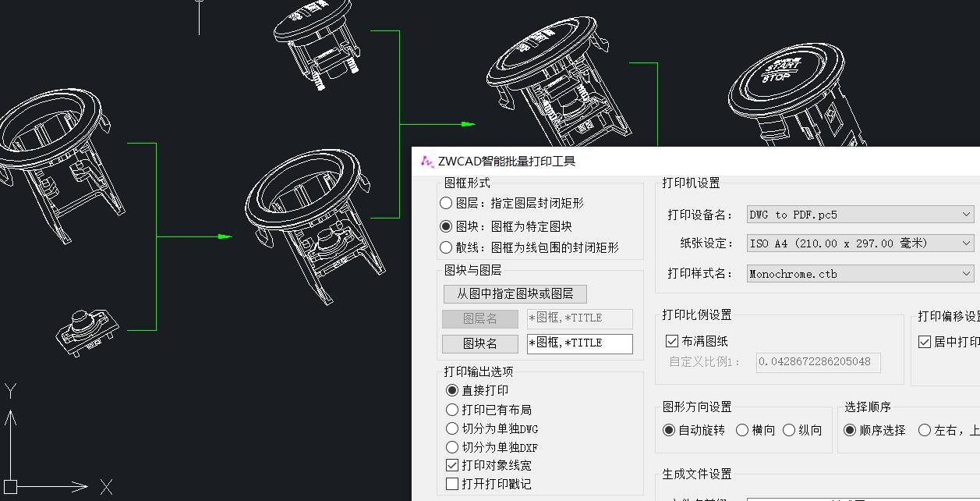The image size is (980, 501).
Task: Uncheck 打印对象线宽 option
Action: pos(452,464)
